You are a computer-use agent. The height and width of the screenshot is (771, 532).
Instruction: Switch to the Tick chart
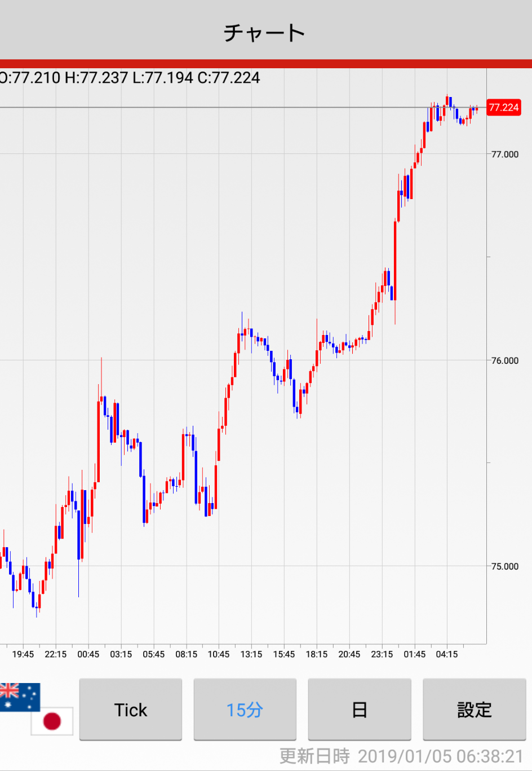pos(131,710)
